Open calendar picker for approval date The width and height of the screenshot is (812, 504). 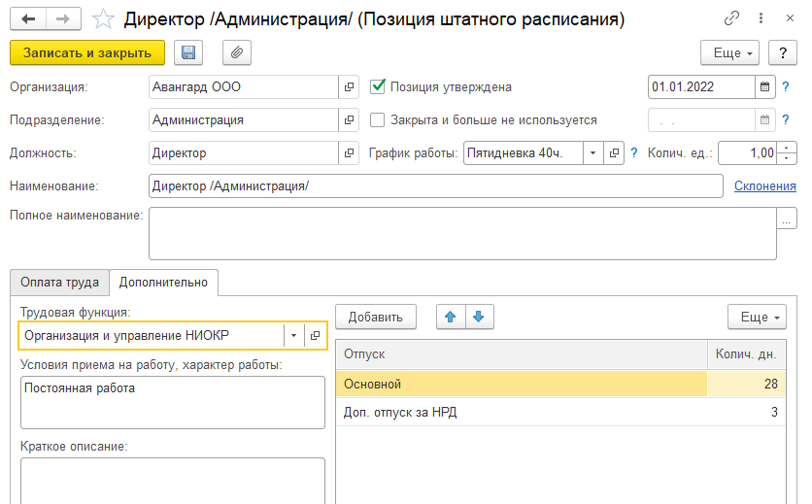(x=765, y=87)
